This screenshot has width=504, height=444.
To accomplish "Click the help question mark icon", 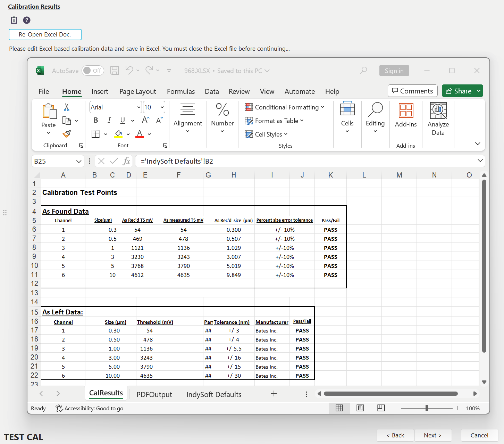I will tap(27, 20).
